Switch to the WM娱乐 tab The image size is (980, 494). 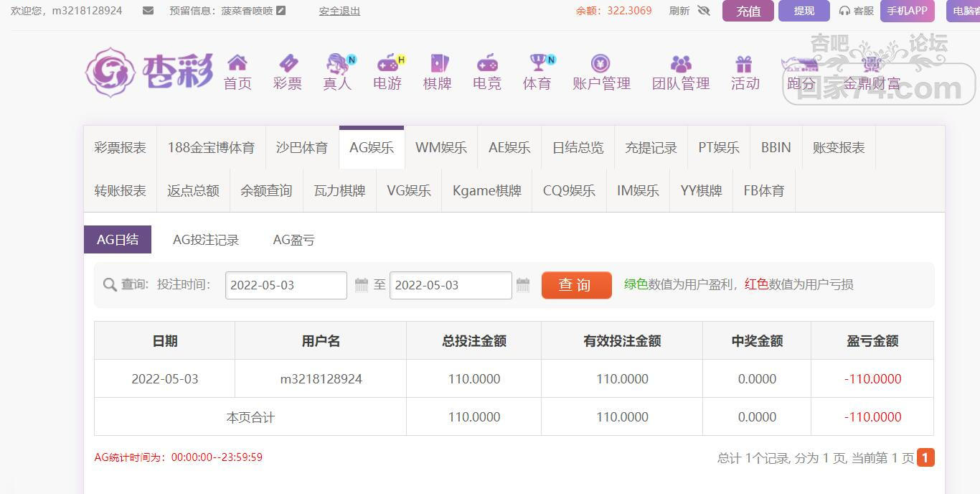click(441, 147)
